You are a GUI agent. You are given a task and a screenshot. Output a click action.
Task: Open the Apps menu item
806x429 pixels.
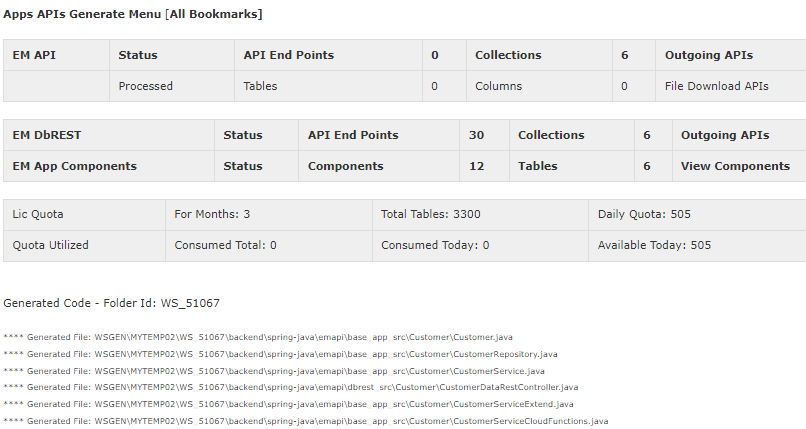pyautogui.click(x=19, y=14)
